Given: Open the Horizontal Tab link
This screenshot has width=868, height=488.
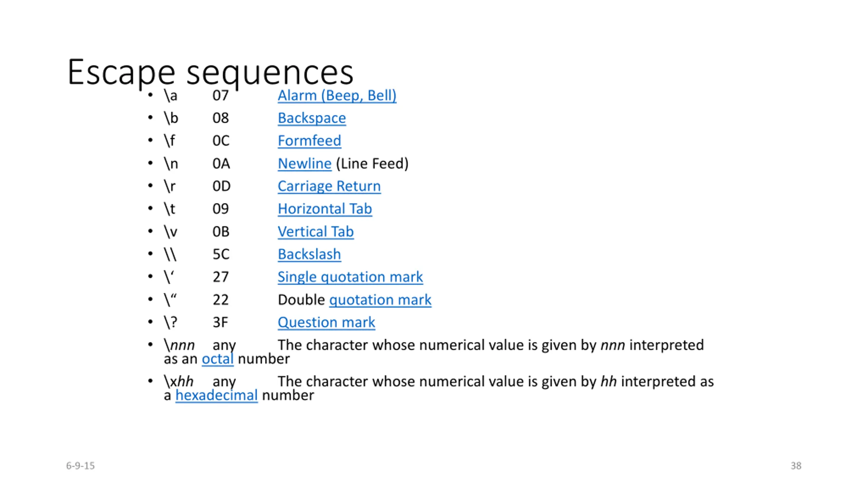Looking at the screenshot, I should 324,209.
